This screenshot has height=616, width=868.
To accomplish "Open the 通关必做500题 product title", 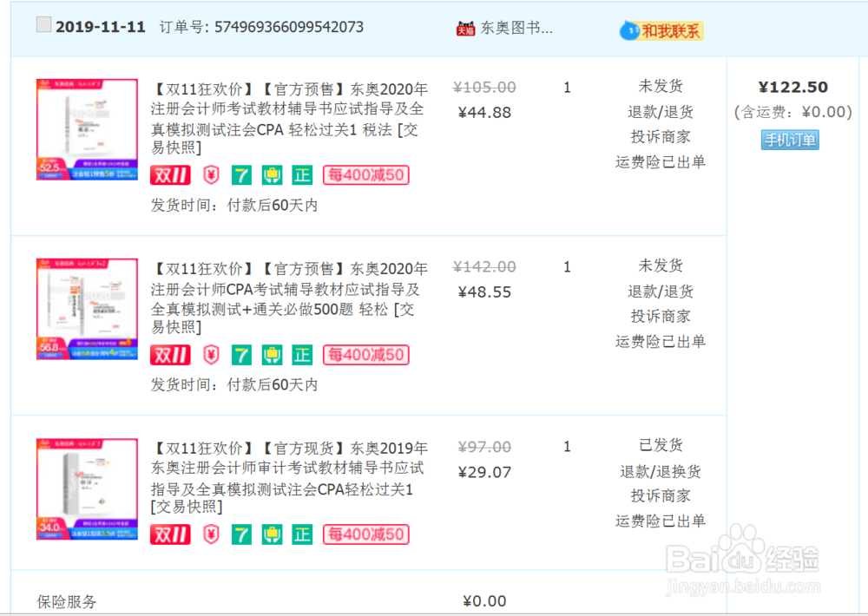I will point(289,298).
